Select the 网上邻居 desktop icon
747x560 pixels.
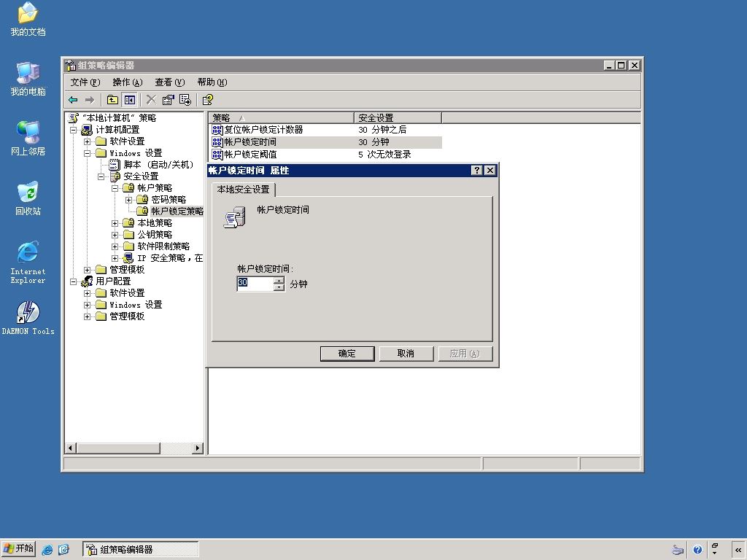(x=28, y=139)
